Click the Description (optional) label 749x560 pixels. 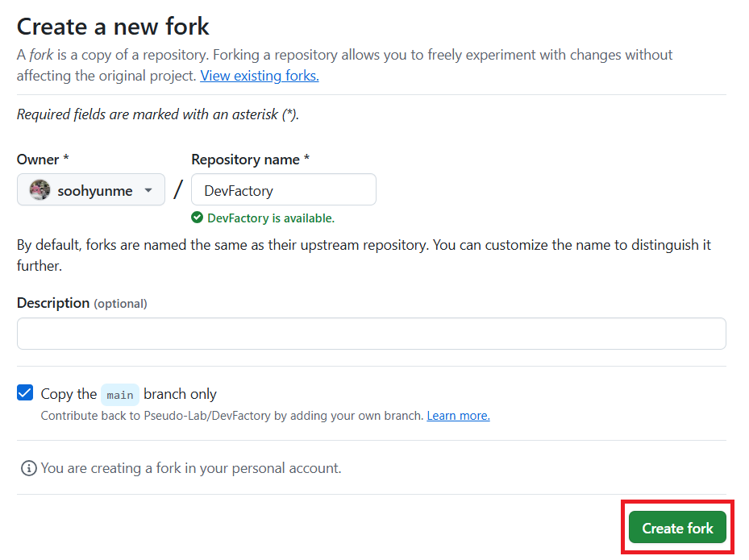[81, 303]
